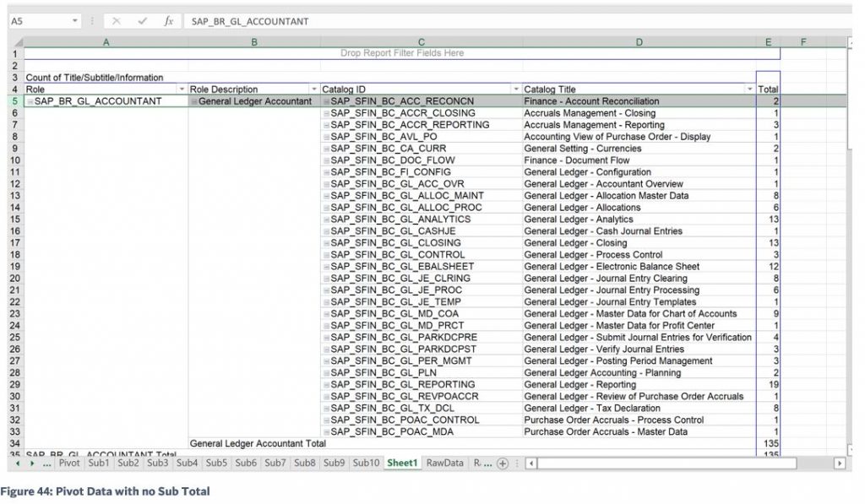Click the formula bar text SAP_BR_GL_ACCOUNTANT
The height and width of the screenshot is (504, 865).
coord(250,21)
